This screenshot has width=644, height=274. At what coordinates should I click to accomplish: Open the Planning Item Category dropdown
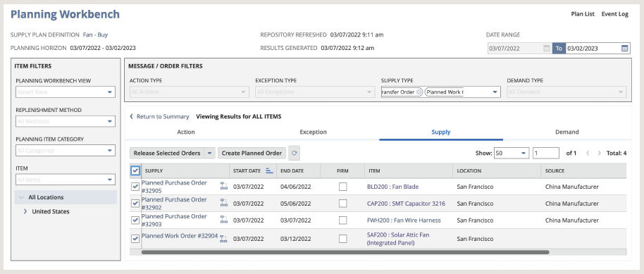66,150
